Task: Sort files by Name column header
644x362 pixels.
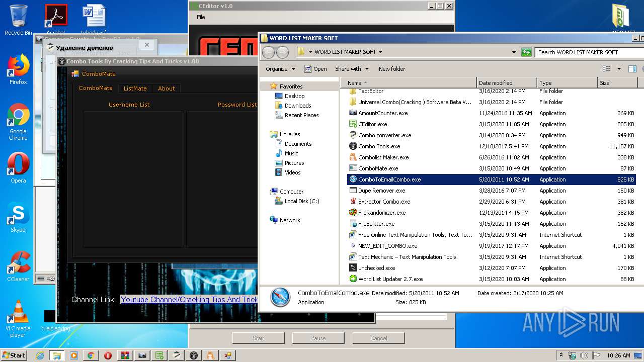Action: [409, 83]
